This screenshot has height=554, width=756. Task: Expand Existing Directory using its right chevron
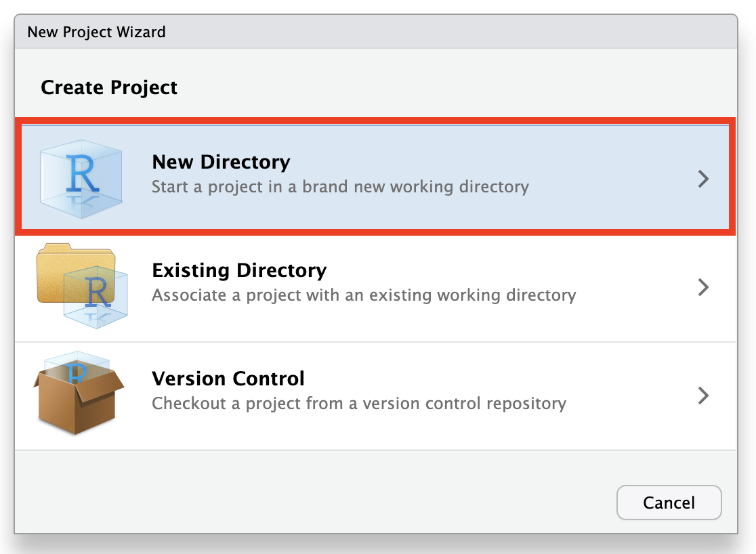[703, 287]
